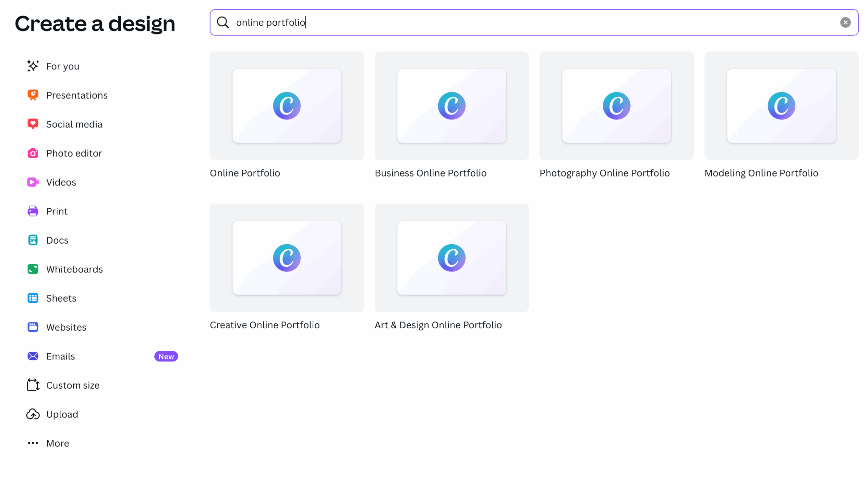The image size is (868, 499).
Task: Click the search magnifier icon
Action: click(222, 22)
